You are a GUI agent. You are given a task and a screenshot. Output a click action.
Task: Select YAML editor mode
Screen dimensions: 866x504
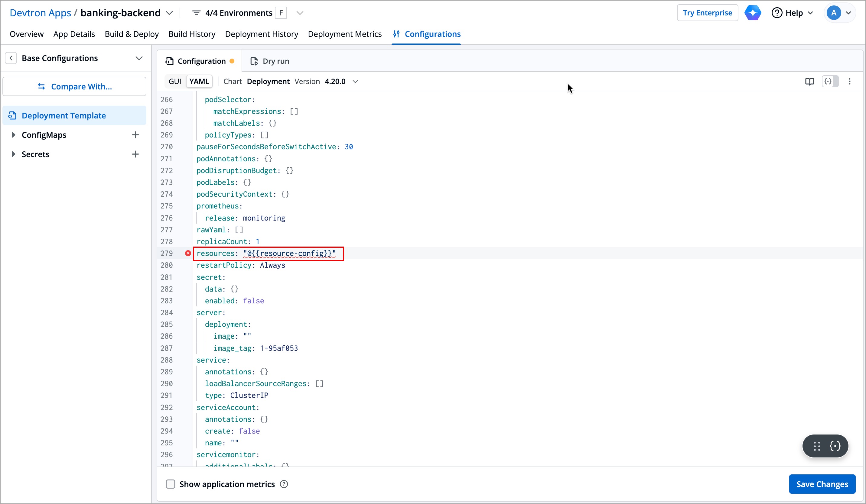click(199, 81)
